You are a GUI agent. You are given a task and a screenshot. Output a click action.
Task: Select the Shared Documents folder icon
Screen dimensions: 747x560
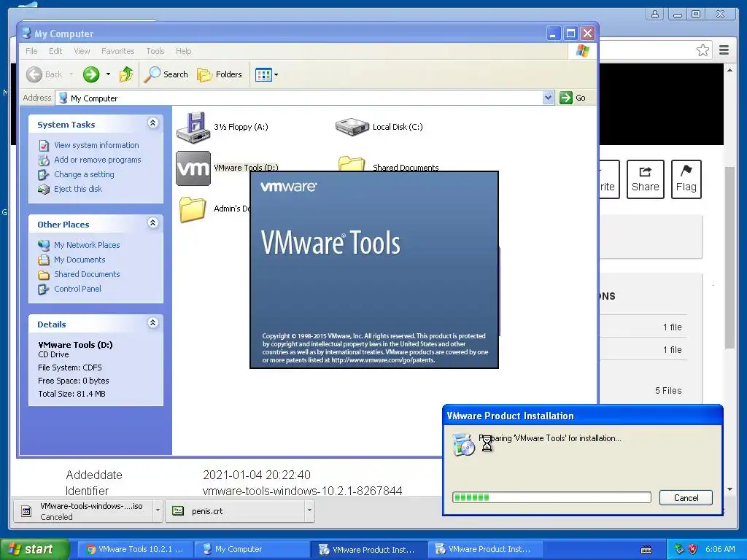(x=352, y=164)
